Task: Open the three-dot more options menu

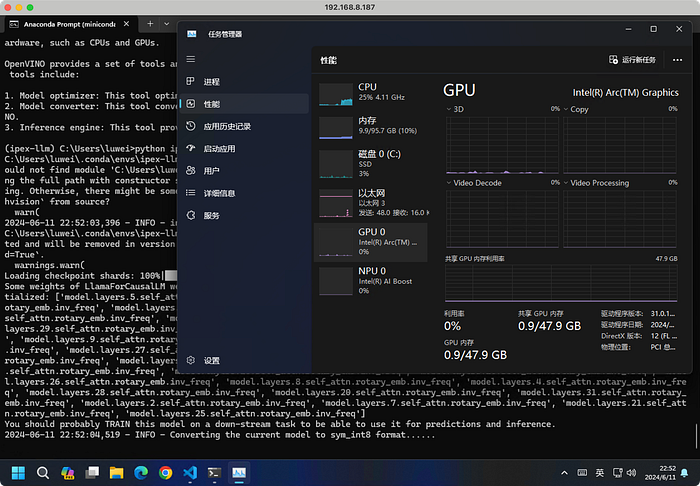Action: coord(677,60)
